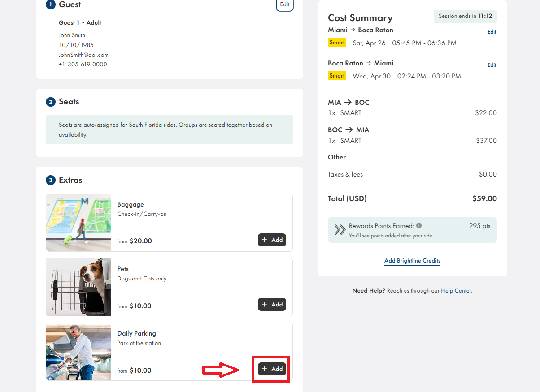This screenshot has width=540, height=392.
Task: Open the Add Brightline Credits link
Action: pyautogui.click(x=412, y=261)
